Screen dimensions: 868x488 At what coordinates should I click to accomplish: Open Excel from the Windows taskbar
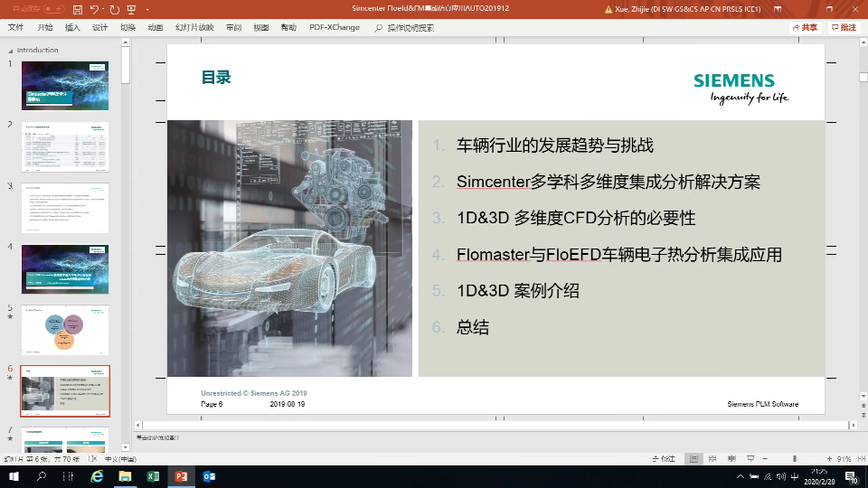[x=153, y=476]
